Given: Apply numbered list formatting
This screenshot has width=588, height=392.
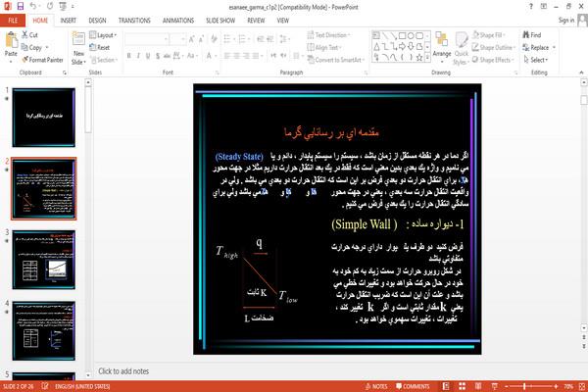Looking at the screenshot, I should click(x=243, y=38).
